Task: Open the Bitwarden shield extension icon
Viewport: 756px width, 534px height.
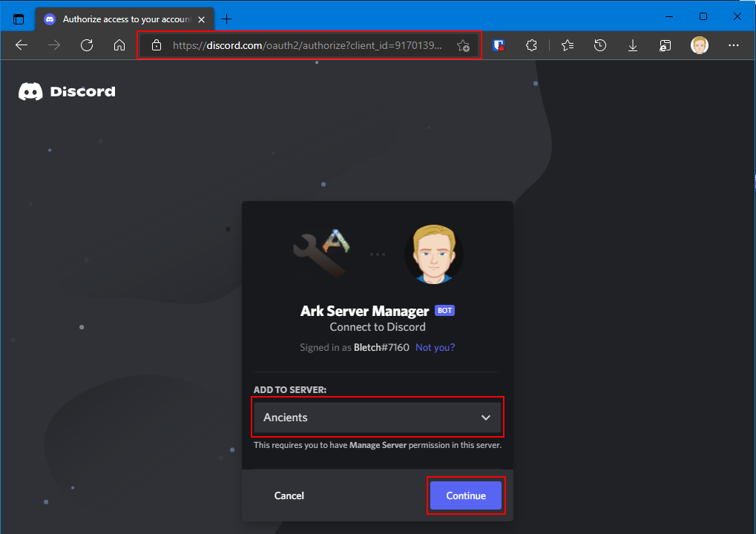Action: point(499,45)
